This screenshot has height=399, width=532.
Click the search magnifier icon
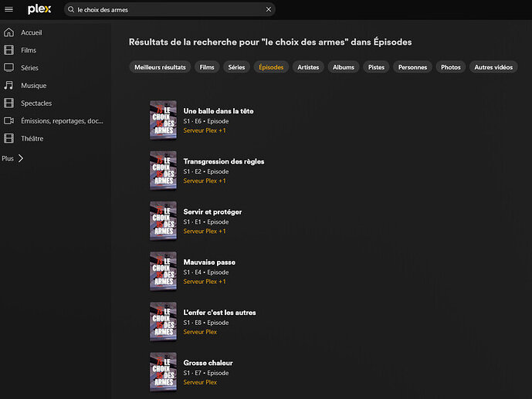71,9
